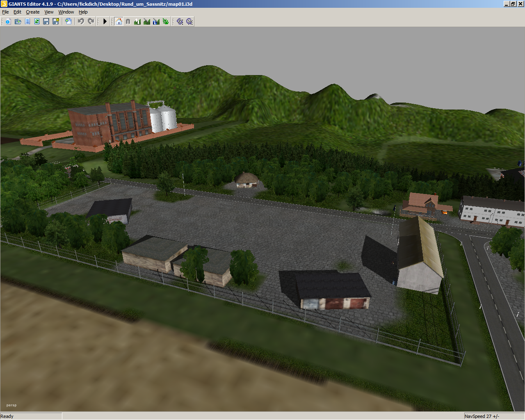Image resolution: width=525 pixels, height=420 pixels.
Task: Click Save As floppy with star icon
Action: 56,21
